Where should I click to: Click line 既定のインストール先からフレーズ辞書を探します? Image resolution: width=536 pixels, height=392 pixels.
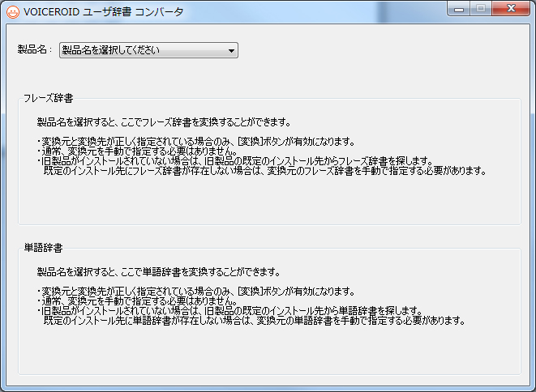[336, 160]
